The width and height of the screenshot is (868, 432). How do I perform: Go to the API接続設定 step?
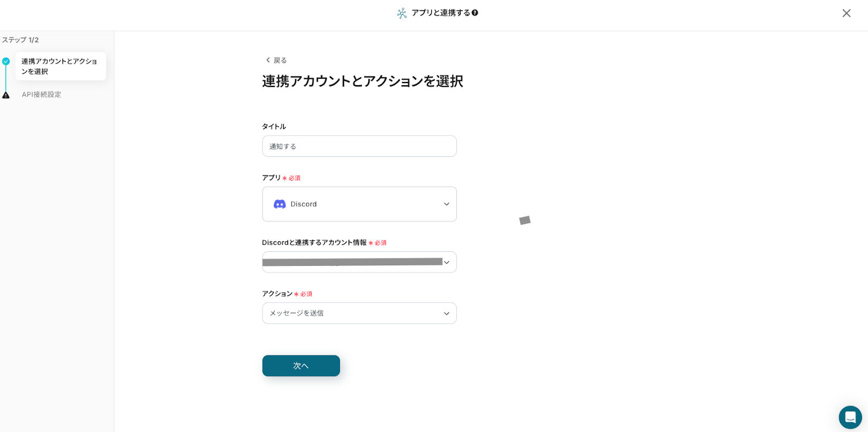[x=42, y=94]
